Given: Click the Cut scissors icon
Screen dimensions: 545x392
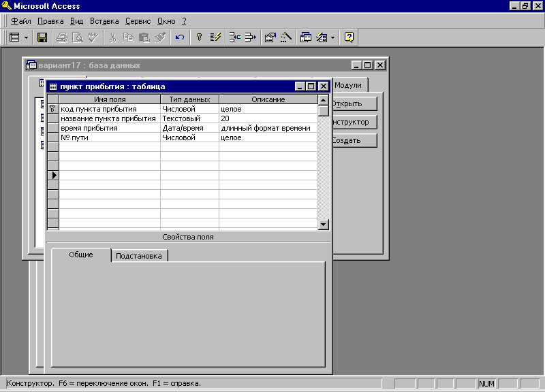Looking at the screenshot, I should pos(112,37).
